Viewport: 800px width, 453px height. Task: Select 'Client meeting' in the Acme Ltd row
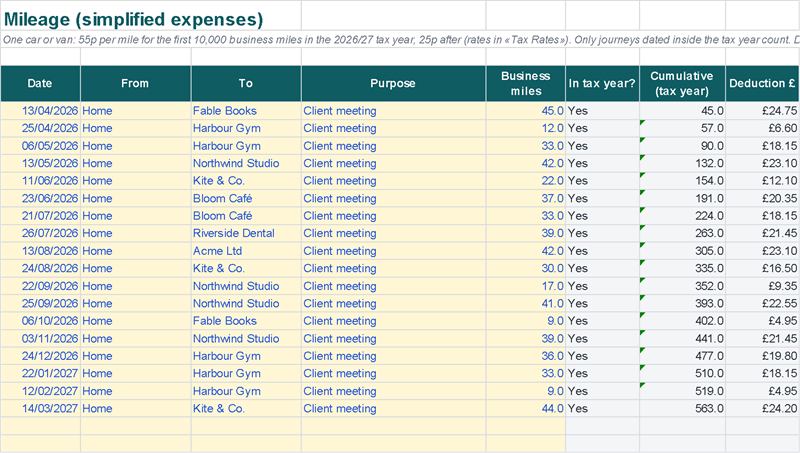point(393,251)
